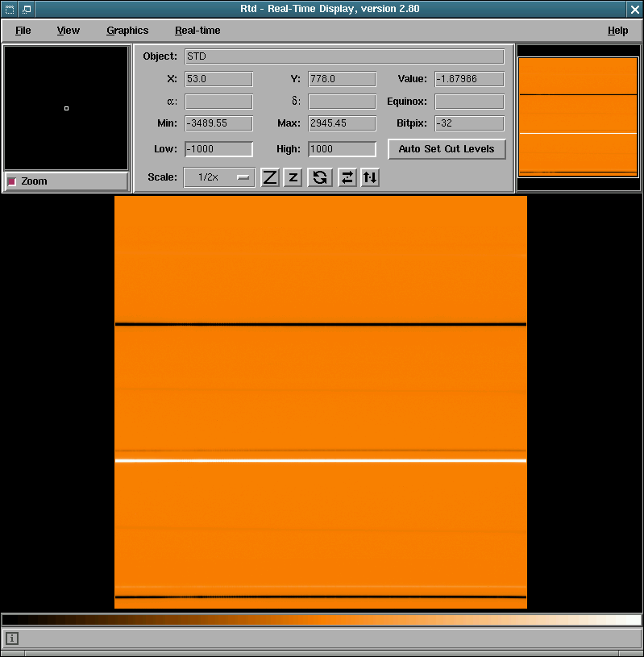Click the alpha coordinate field

(x=218, y=102)
